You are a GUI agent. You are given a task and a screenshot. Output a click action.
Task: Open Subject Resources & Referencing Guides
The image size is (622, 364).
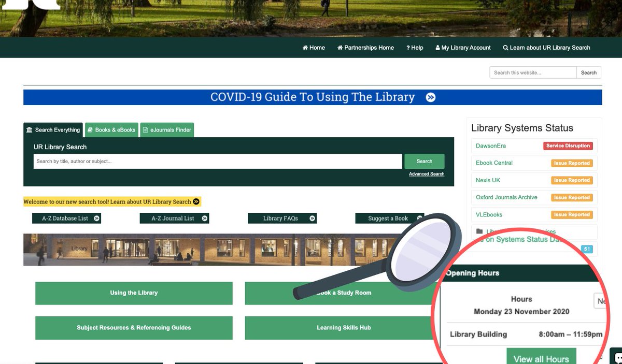pyautogui.click(x=134, y=328)
